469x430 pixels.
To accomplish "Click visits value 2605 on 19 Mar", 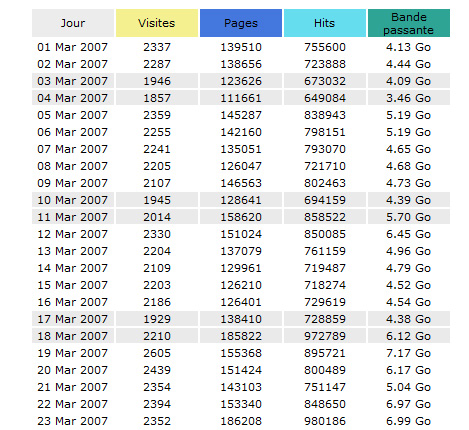I will [x=157, y=353].
